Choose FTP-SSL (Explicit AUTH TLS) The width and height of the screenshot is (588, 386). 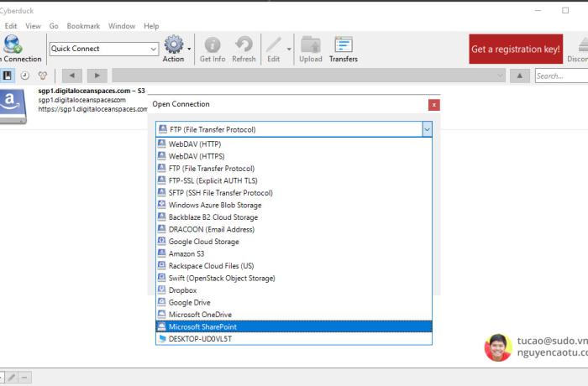pyautogui.click(x=294, y=180)
